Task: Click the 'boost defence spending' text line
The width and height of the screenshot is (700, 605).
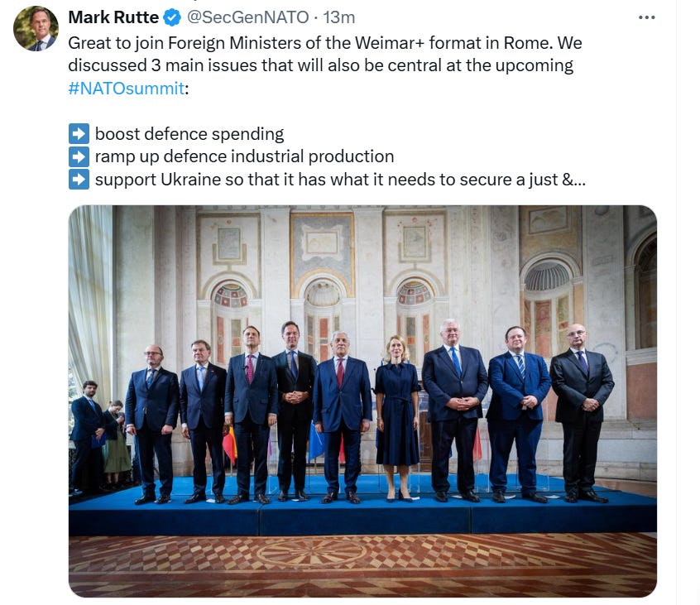Action: [x=189, y=134]
